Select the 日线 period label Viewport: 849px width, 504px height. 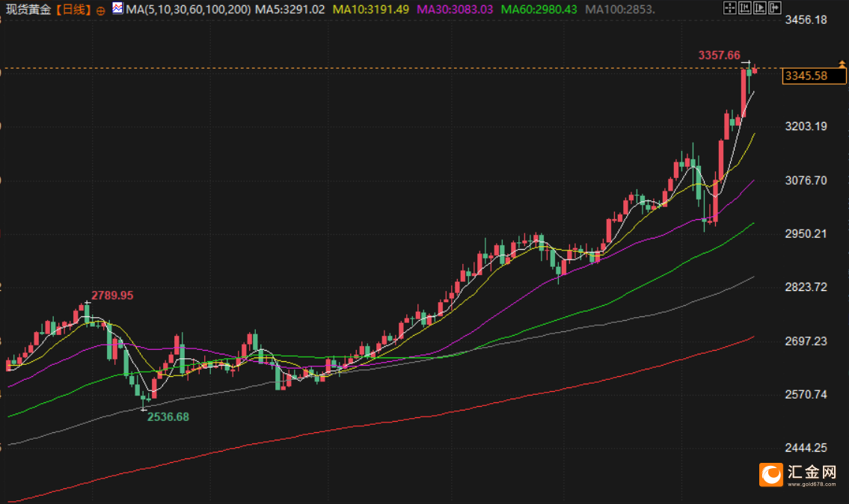point(74,10)
